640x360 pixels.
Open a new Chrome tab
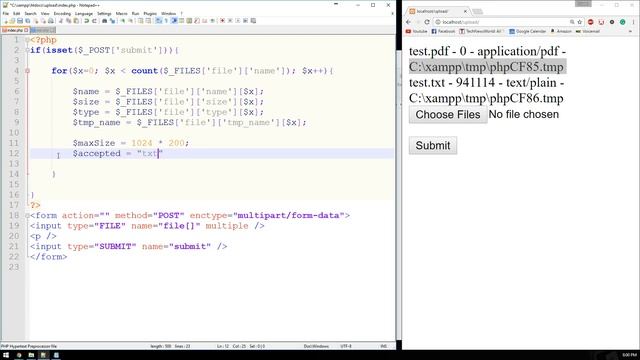(478, 11)
